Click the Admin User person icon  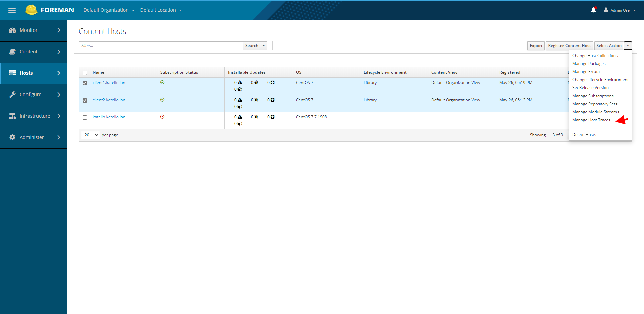tap(606, 10)
